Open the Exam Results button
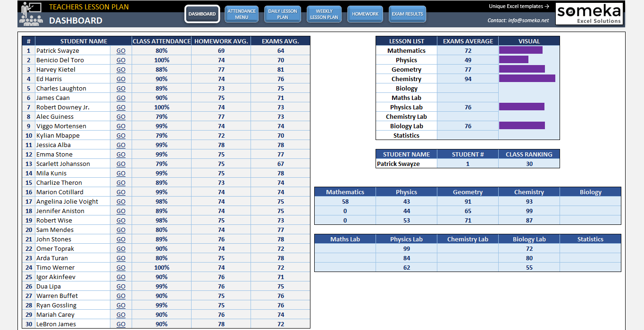This screenshot has width=644, height=330. [x=407, y=14]
